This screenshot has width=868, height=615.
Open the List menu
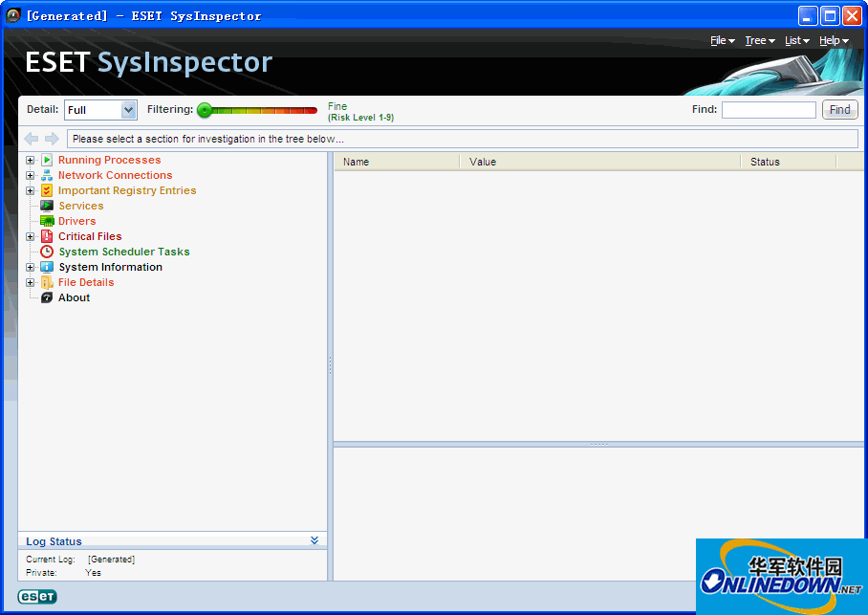click(x=797, y=40)
